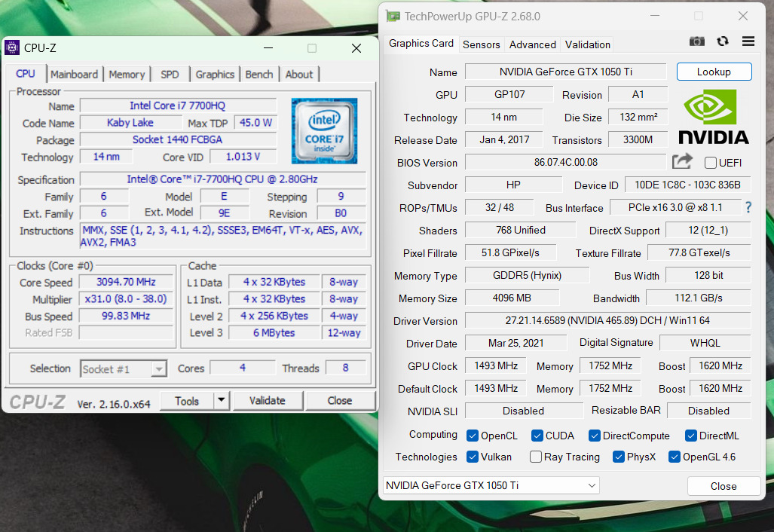Click the BIOS share/export arrow icon

click(682, 161)
